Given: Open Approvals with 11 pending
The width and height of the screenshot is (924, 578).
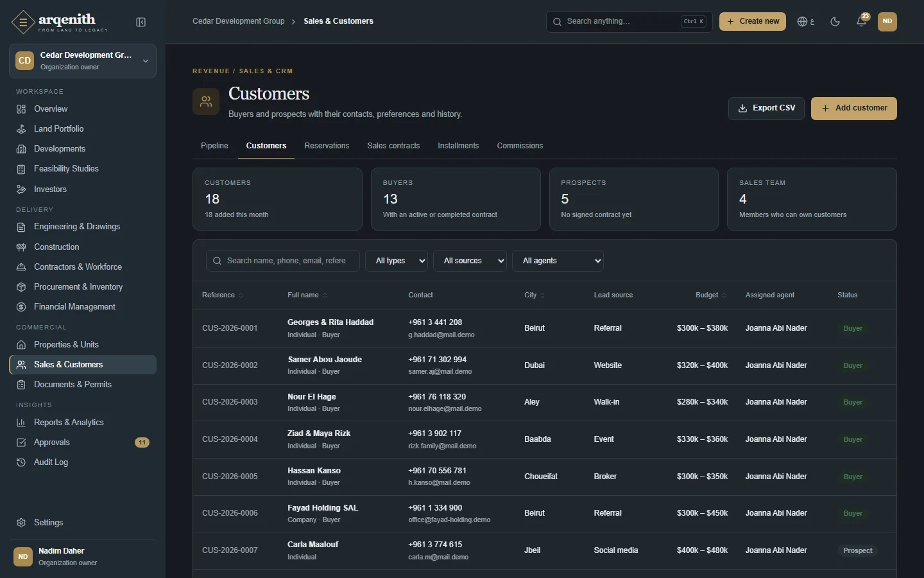Looking at the screenshot, I should (x=83, y=442).
